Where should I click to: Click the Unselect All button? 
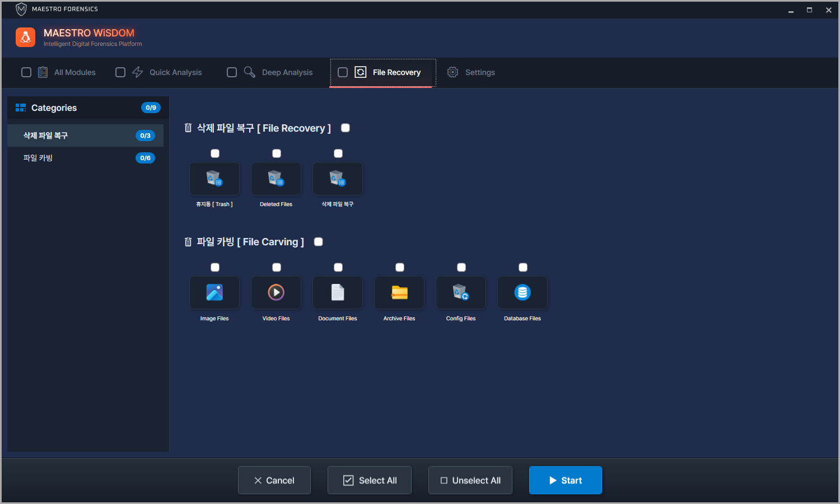(x=470, y=480)
